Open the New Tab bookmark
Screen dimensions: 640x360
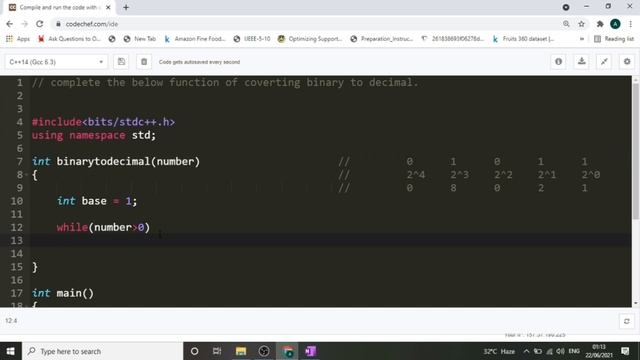pos(140,39)
